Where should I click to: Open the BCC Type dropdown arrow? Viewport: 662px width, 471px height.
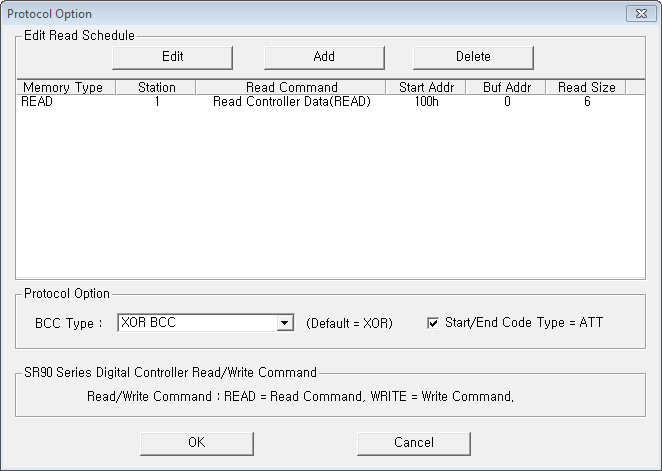coord(285,323)
